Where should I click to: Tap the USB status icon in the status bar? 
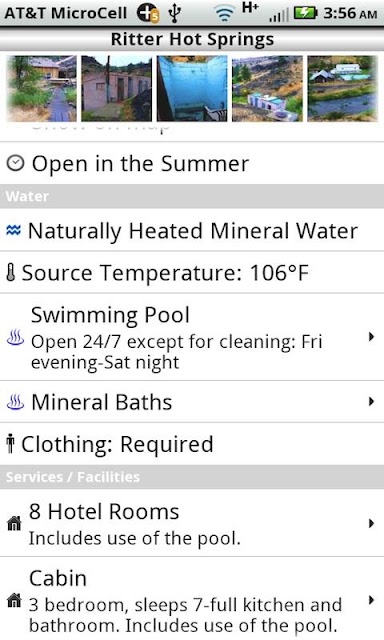click(175, 13)
